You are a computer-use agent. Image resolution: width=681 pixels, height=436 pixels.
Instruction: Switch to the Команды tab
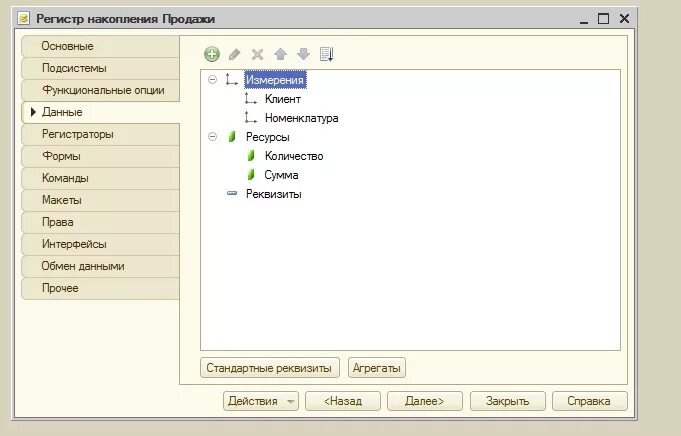100,178
